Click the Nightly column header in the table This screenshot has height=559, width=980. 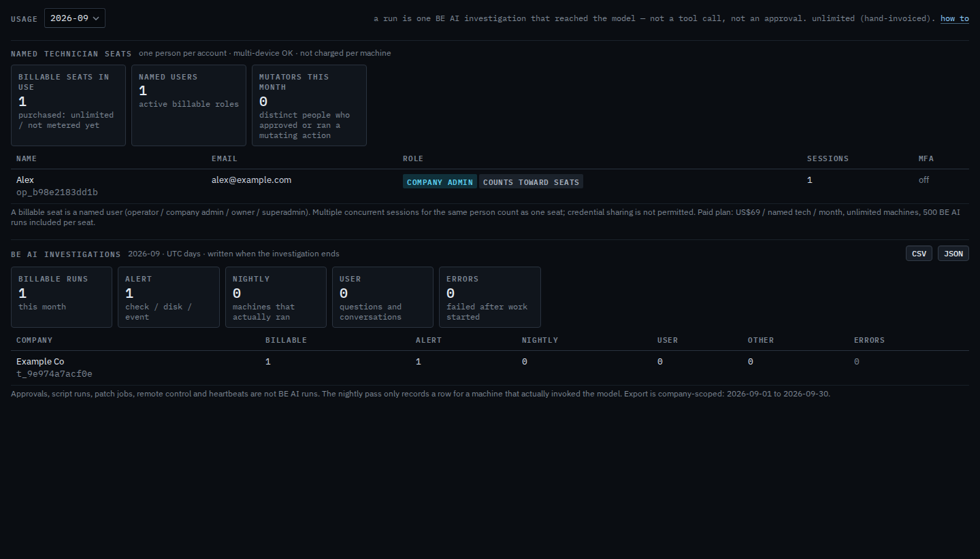tap(540, 340)
